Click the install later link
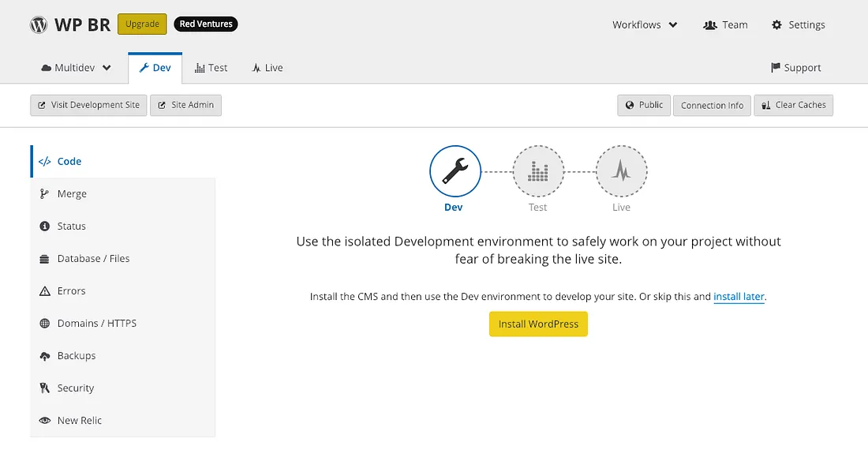Screen dimensions: 868x453 739,297
